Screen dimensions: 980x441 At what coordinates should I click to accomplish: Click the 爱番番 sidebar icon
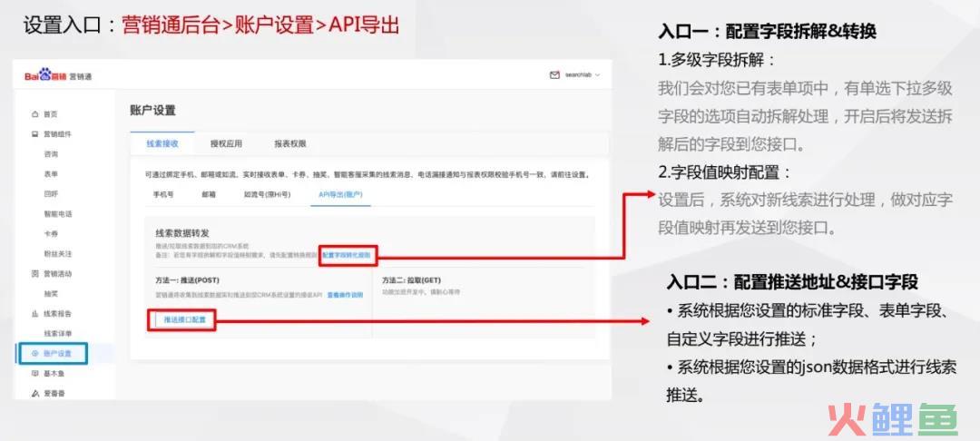pyautogui.click(x=35, y=394)
